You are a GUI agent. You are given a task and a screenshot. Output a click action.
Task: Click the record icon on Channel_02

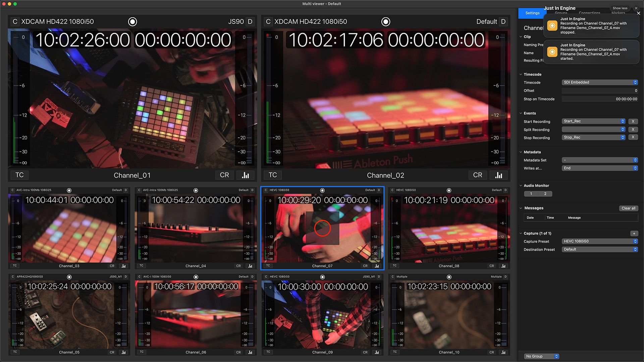[x=386, y=22]
